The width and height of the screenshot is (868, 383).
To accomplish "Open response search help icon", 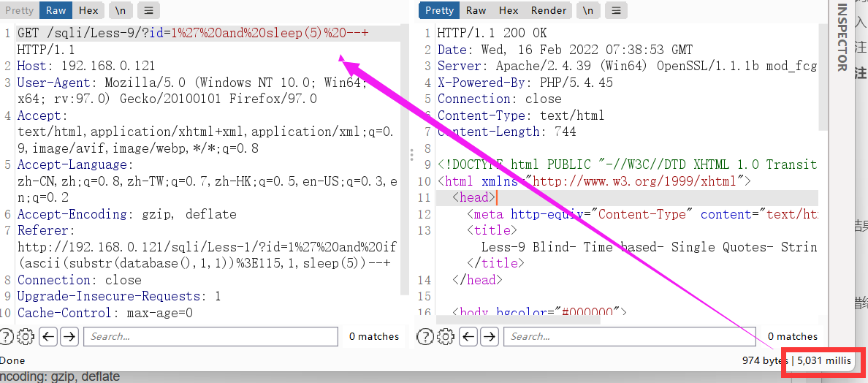I will click(x=425, y=336).
